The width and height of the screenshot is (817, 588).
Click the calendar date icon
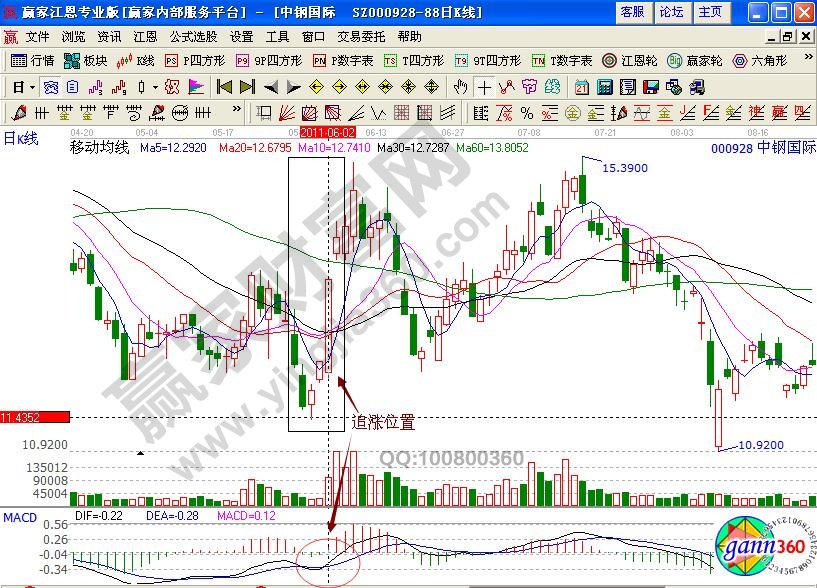click(582, 86)
